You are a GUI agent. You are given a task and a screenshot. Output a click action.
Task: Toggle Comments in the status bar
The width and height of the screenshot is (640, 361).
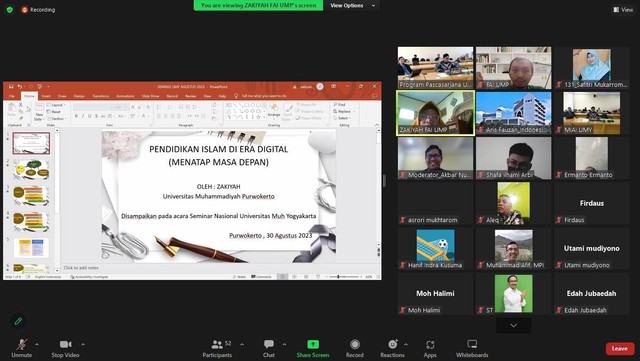click(262, 277)
